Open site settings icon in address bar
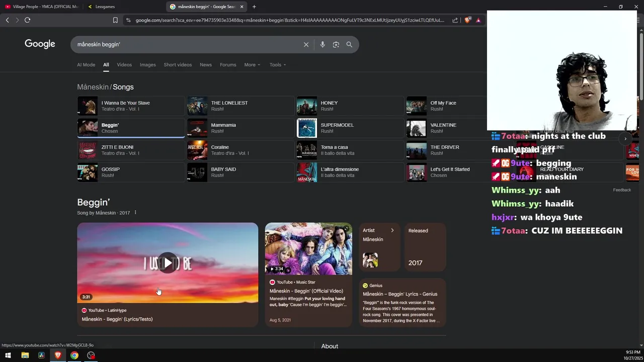The height and width of the screenshot is (362, 644). (128, 20)
